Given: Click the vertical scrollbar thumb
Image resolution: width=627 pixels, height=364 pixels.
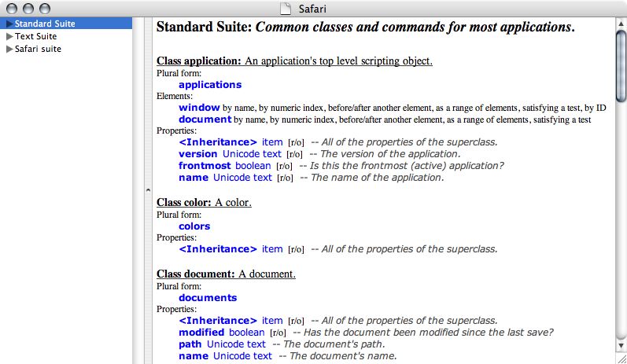Looking at the screenshot, I should (621, 66).
